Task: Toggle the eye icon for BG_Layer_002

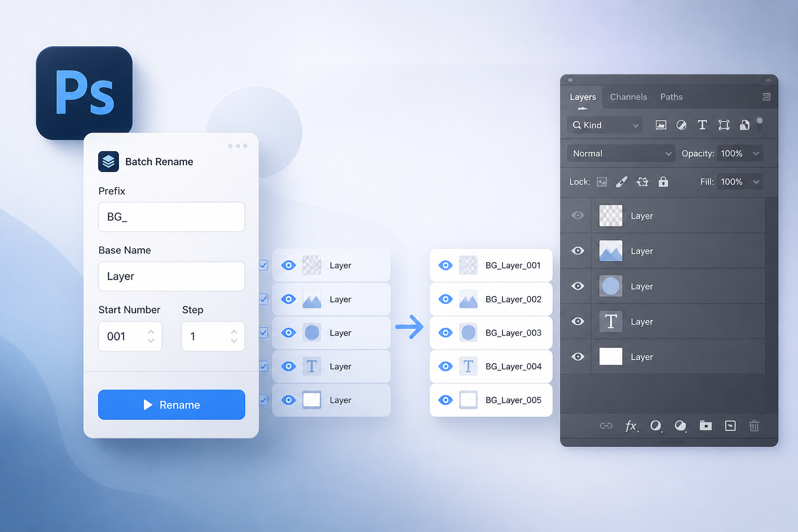Action: pos(445,299)
